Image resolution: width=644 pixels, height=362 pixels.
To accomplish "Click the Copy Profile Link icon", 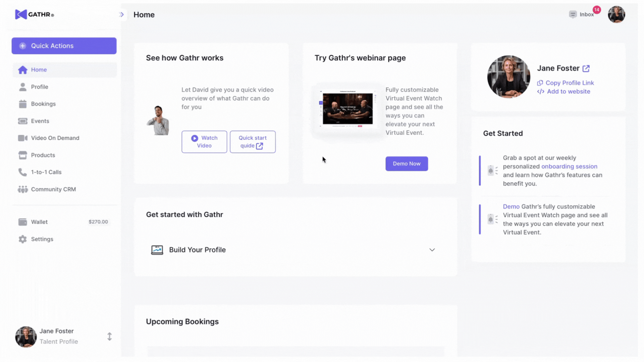I will coord(540,83).
